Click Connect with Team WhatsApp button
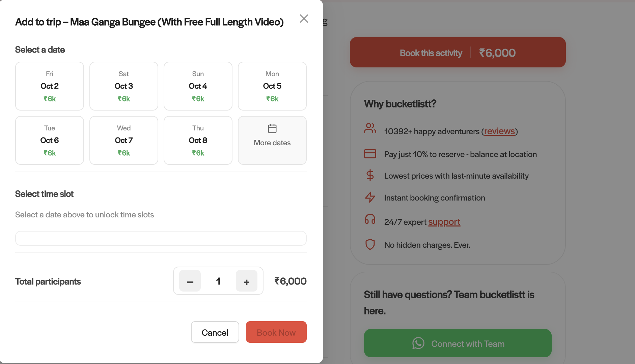Screen dimensions: 635x364 [458, 343]
